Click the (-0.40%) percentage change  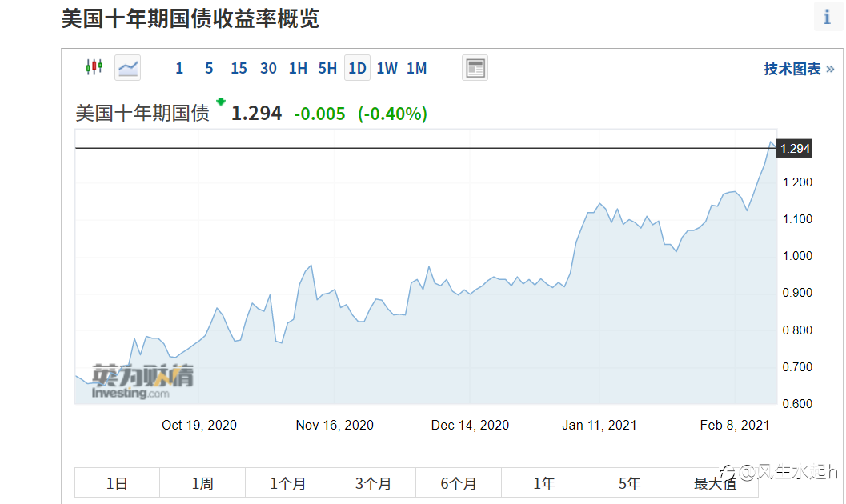tap(392, 114)
